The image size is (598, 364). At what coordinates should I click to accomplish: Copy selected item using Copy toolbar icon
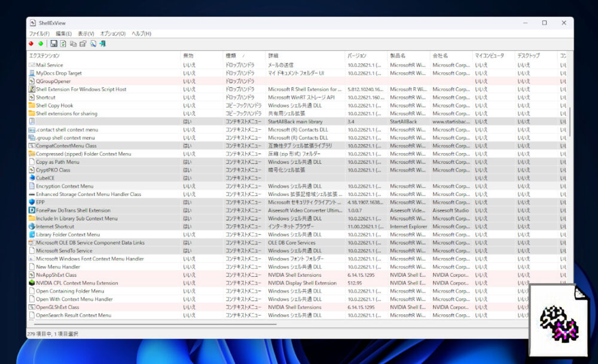(x=73, y=44)
